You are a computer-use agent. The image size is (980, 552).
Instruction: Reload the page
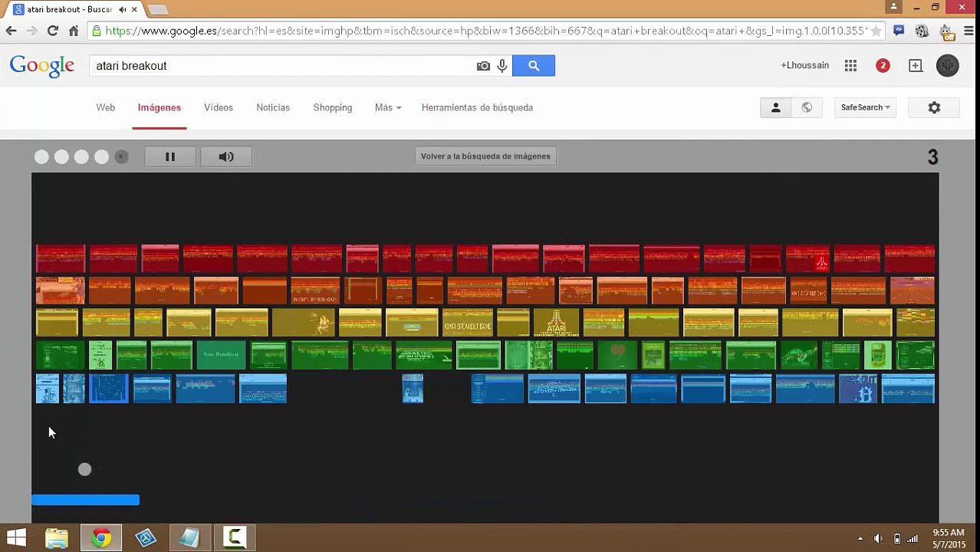pos(52,31)
